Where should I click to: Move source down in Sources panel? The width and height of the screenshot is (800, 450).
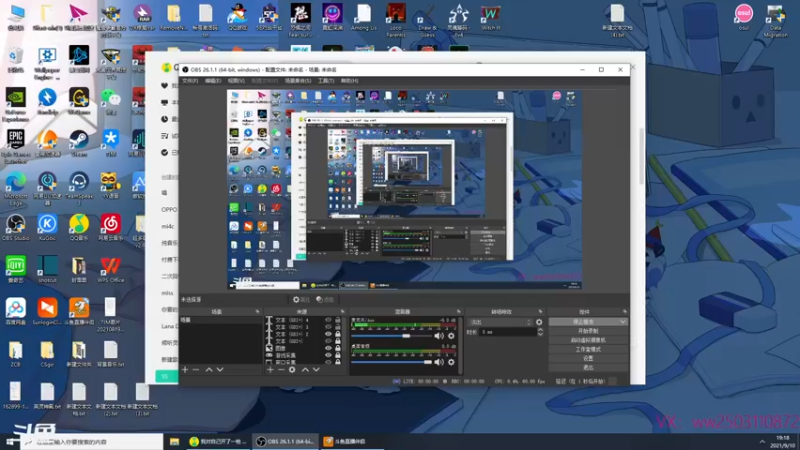316,369
